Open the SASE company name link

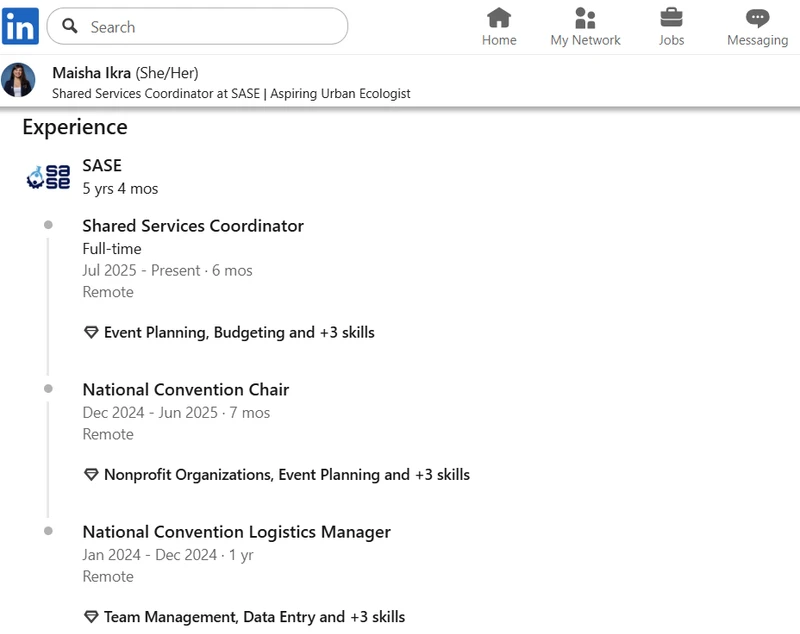point(102,166)
